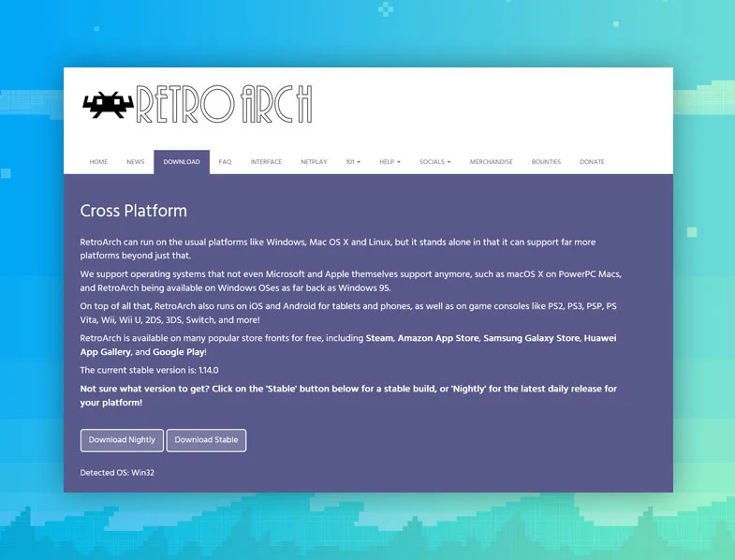The height and width of the screenshot is (560, 735).
Task: Click the bold 'Amazon App Store' text
Action: [x=438, y=338]
